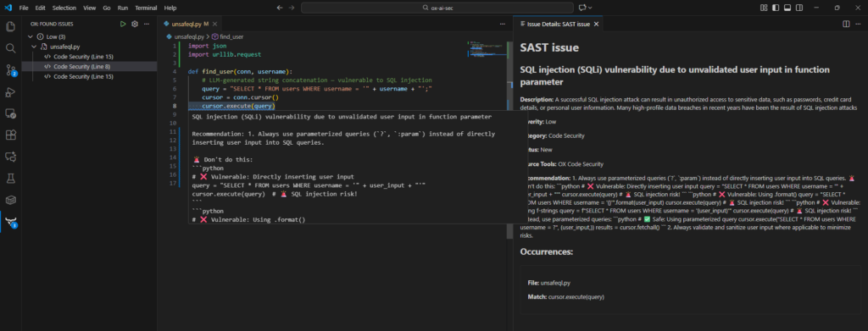Open the Explorer view in activity bar

point(10,26)
